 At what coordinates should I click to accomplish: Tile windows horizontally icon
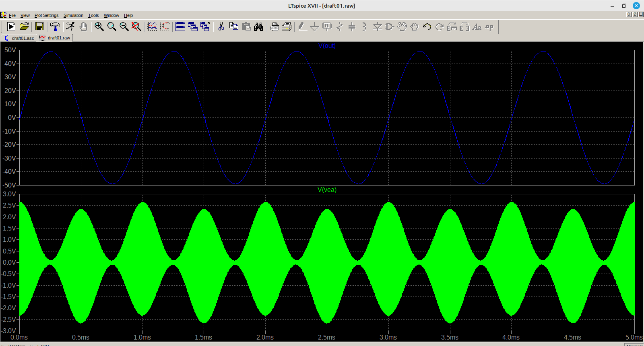tap(180, 27)
